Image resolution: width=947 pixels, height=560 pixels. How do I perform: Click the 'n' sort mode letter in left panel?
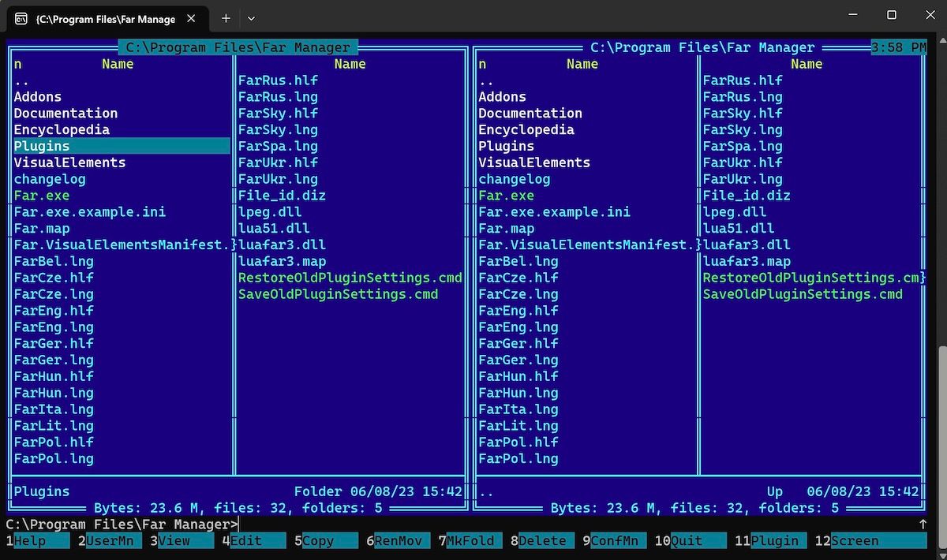(x=18, y=64)
